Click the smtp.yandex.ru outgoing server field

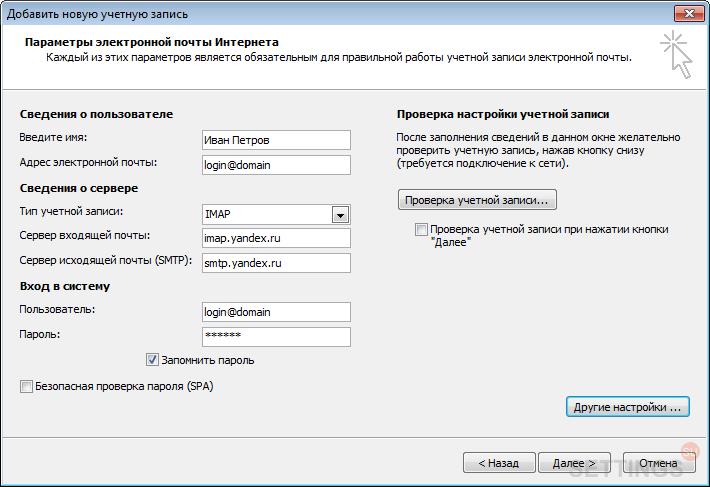click(276, 263)
